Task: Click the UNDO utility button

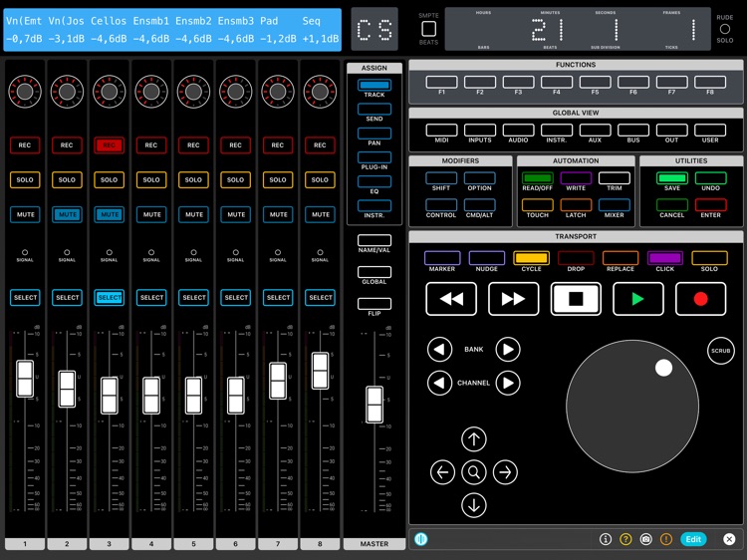Action: [710, 178]
